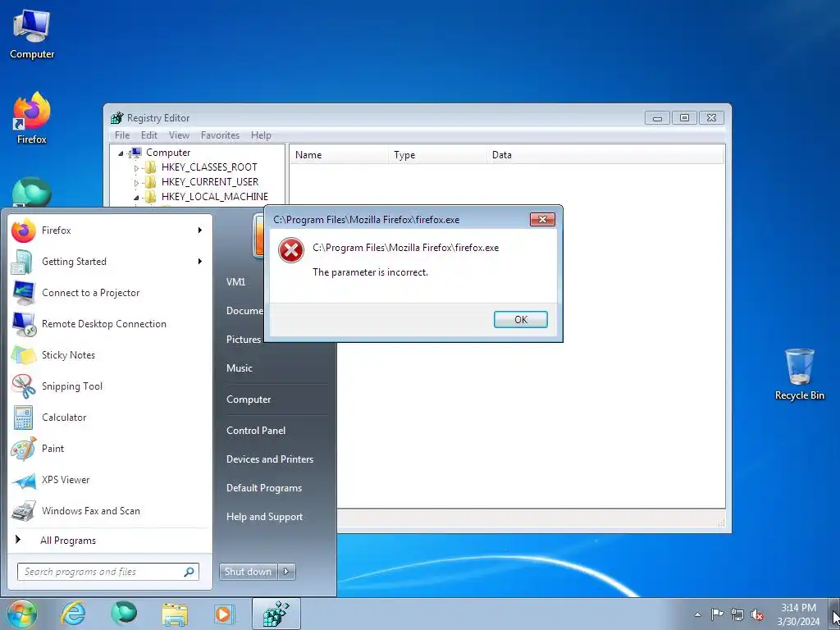The height and width of the screenshot is (630, 840).
Task: Open Edit menu in Registry Editor
Action: (x=149, y=135)
